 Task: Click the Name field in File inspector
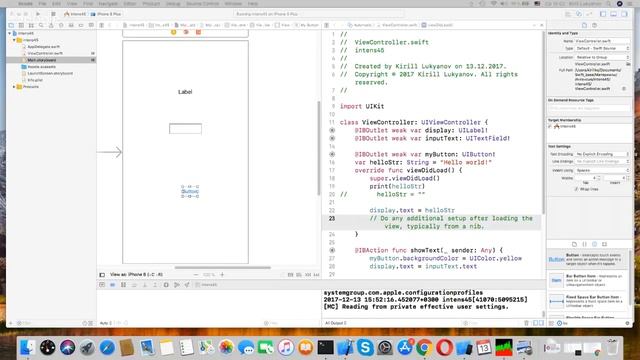(602, 41)
